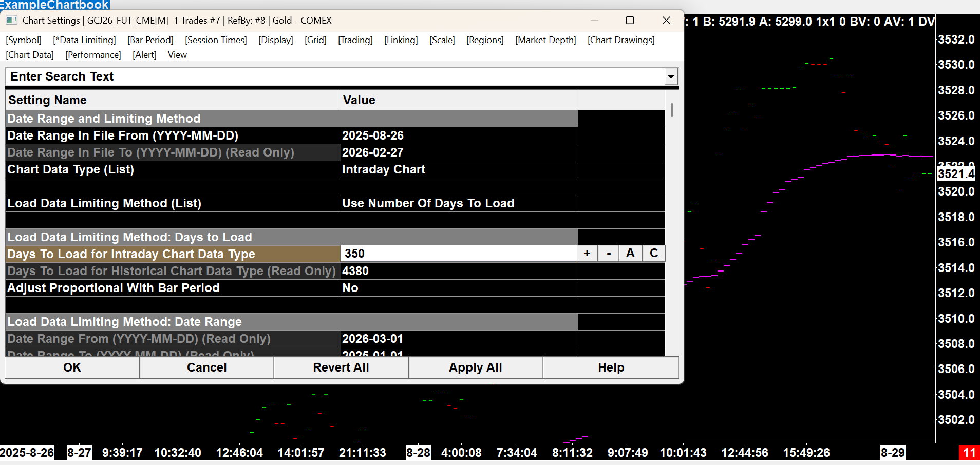The height and width of the screenshot is (465, 980).
Task: Minimize the Chart Settings window
Action: pos(594,21)
